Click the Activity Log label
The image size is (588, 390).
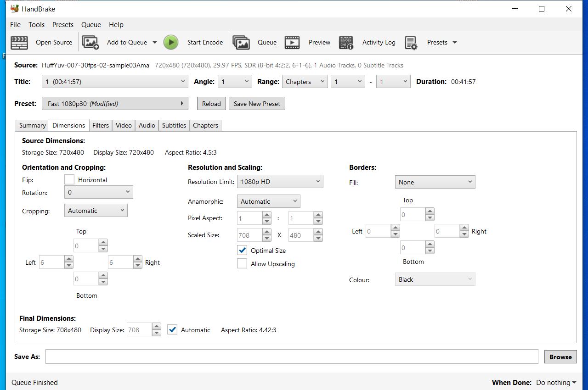(x=379, y=42)
